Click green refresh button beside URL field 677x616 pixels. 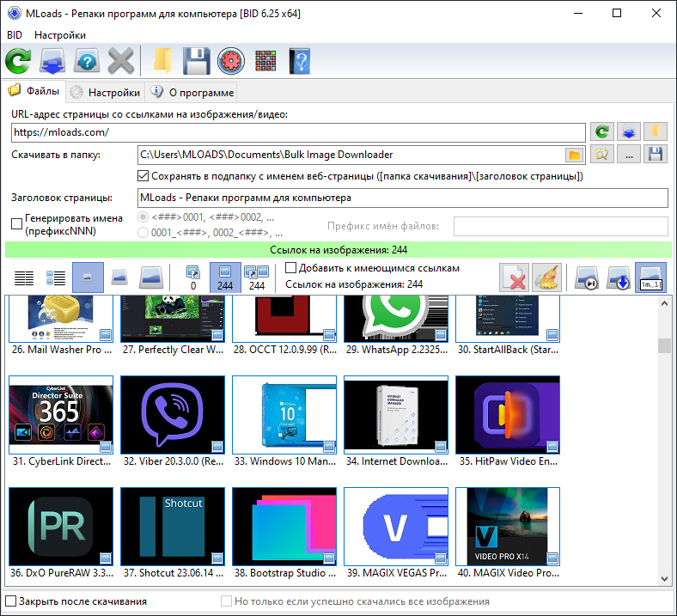[x=602, y=131]
